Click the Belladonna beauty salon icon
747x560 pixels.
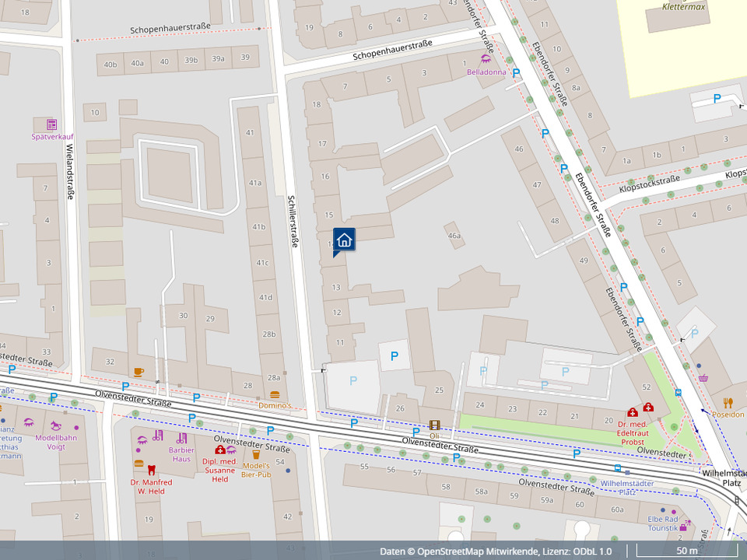pos(486,59)
